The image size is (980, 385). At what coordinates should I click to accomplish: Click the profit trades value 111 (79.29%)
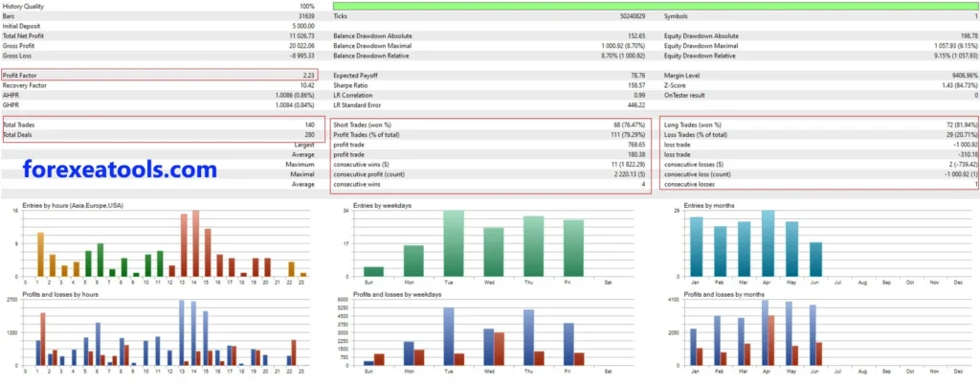tap(627, 135)
